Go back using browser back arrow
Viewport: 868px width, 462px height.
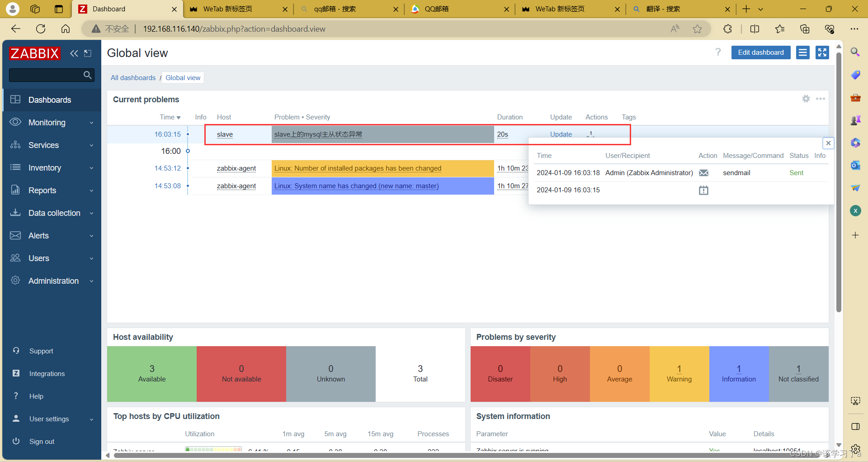point(16,29)
